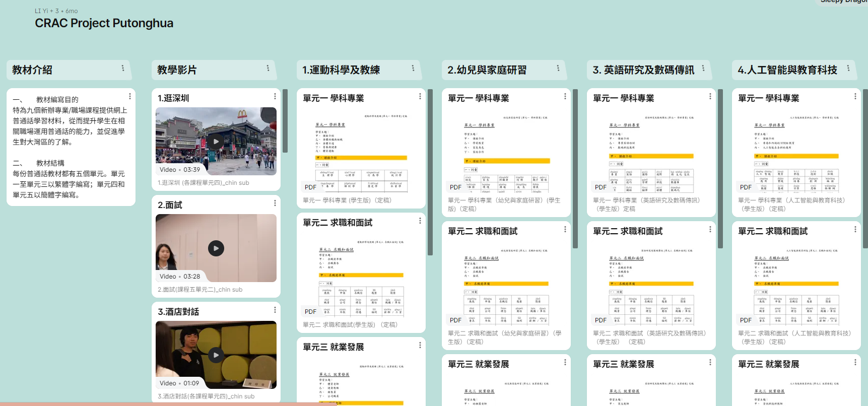
Task: Open three-dot menu on 2.幼兒與家庭研習 column
Action: coord(558,68)
